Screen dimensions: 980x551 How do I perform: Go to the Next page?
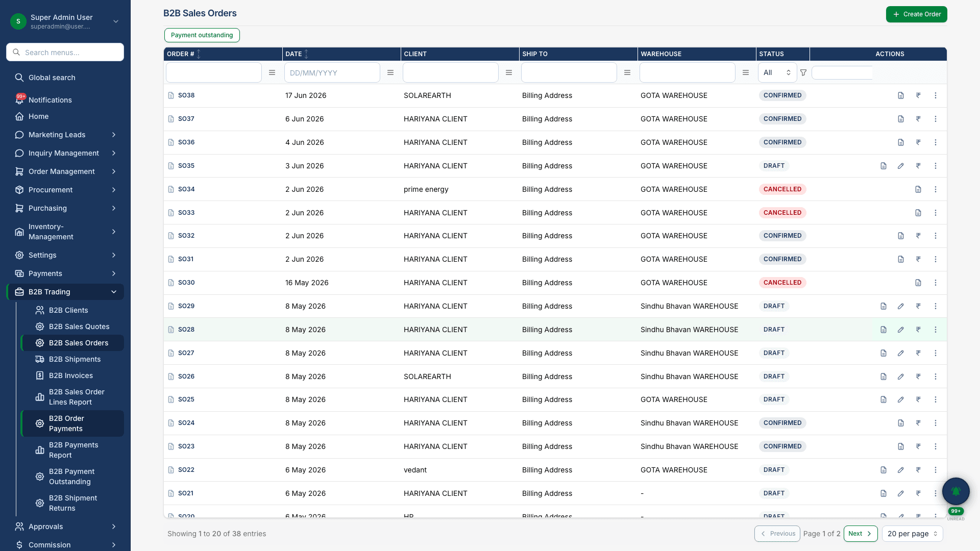click(860, 534)
